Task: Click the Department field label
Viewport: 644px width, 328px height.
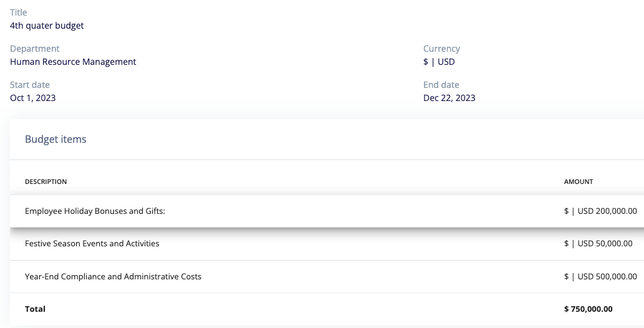Action: tap(34, 49)
